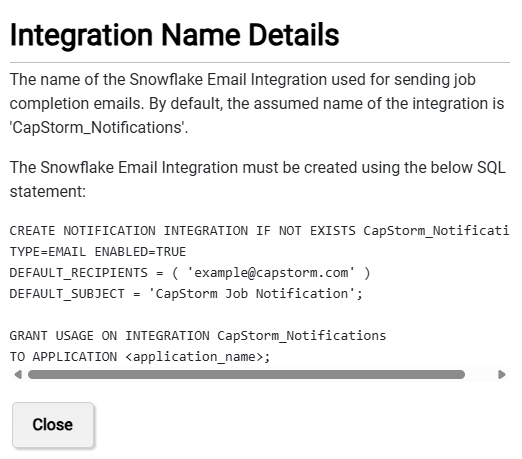
Task: Click the empty scrollbar track right of the thumb
Action: tap(480, 375)
